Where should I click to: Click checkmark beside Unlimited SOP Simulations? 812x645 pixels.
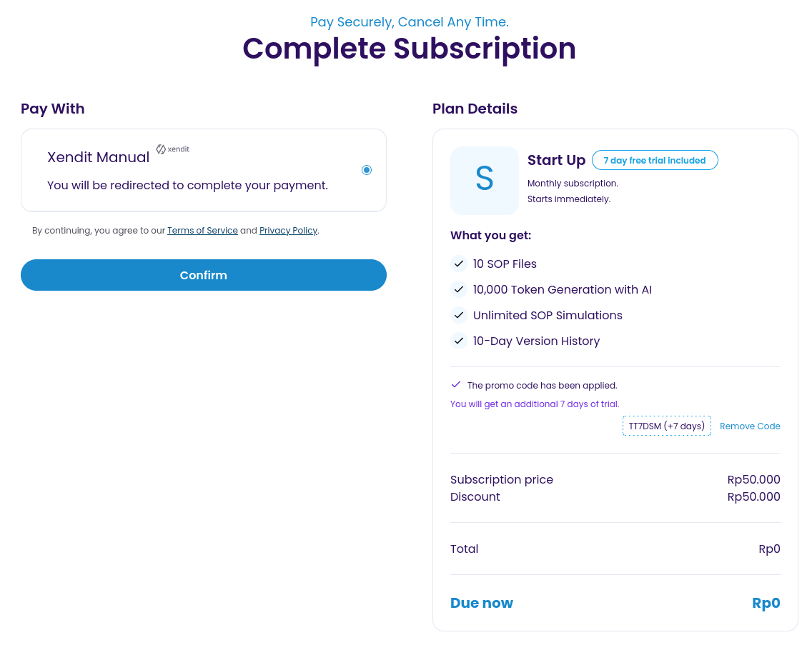(x=458, y=315)
